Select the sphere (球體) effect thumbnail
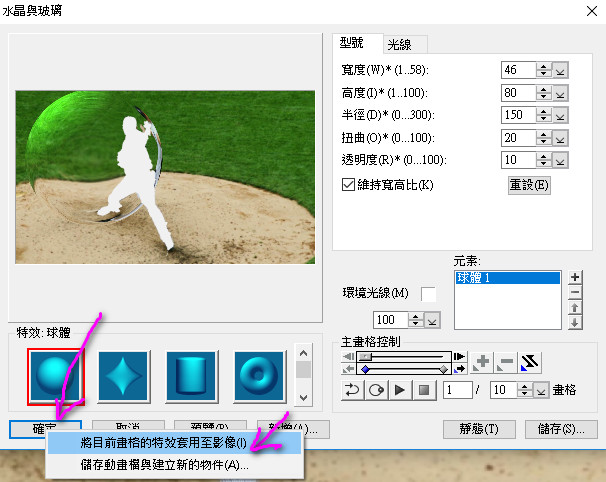606x482 pixels. 56,376
